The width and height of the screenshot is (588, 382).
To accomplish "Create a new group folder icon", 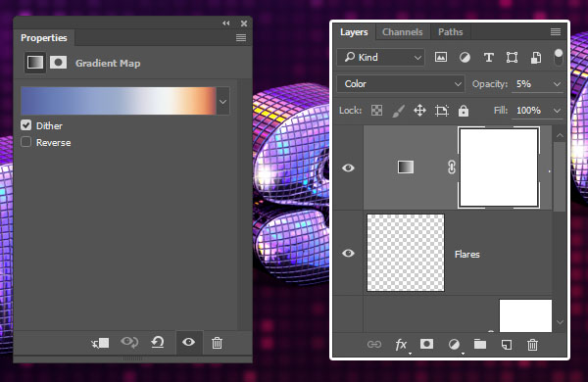I will pos(480,344).
